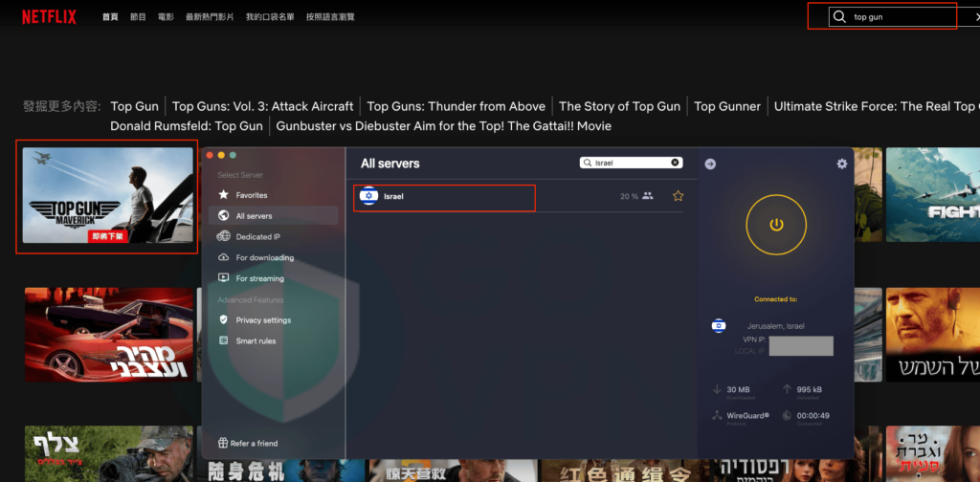Image resolution: width=980 pixels, height=482 pixels.
Task: Open the sniper movie thumbnail with צלף title
Action: pyautogui.click(x=109, y=454)
